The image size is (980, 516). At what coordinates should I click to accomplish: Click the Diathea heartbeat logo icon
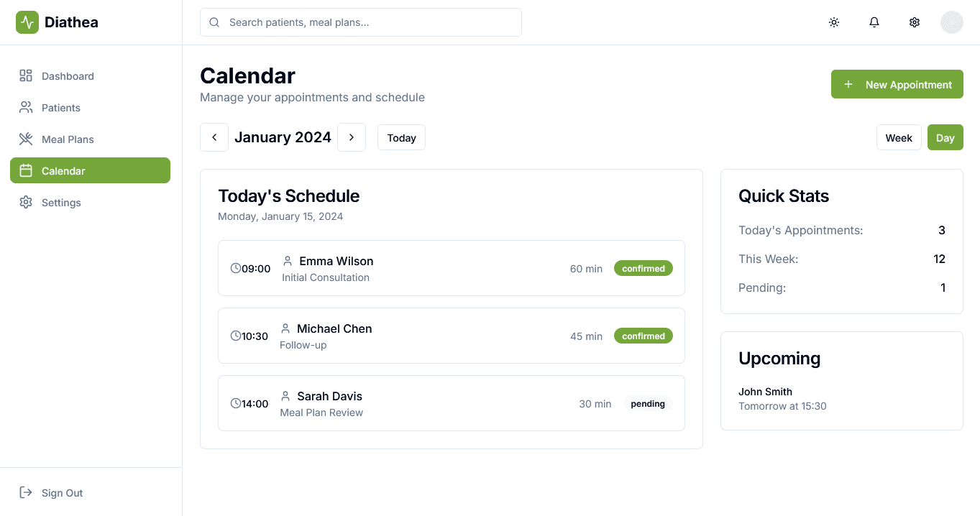(27, 22)
